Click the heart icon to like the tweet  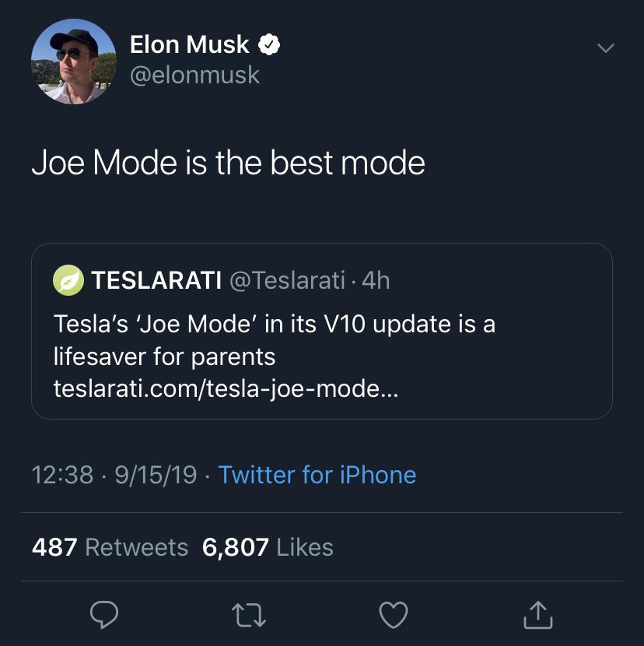point(394,616)
